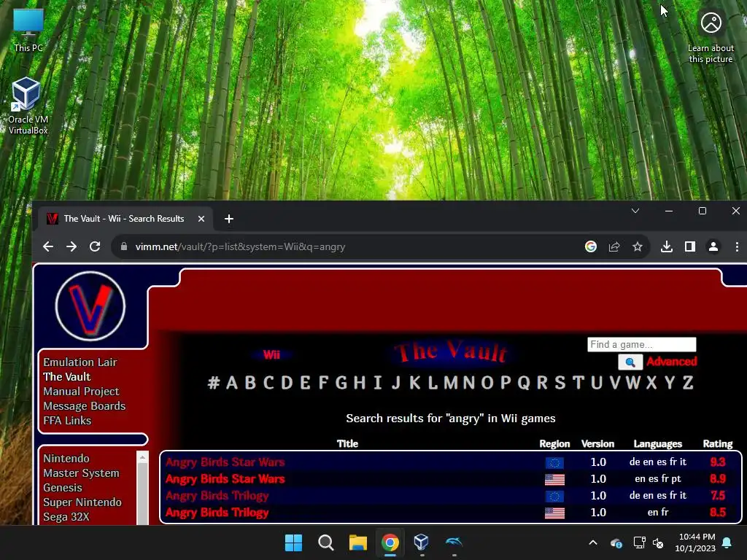Browse games starting with W
Viewport: 747px width, 560px height.
[x=632, y=382]
